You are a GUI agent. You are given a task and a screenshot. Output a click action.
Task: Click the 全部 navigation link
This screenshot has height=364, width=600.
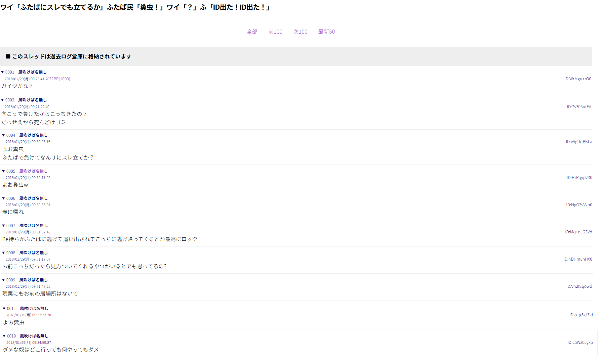[x=252, y=32]
